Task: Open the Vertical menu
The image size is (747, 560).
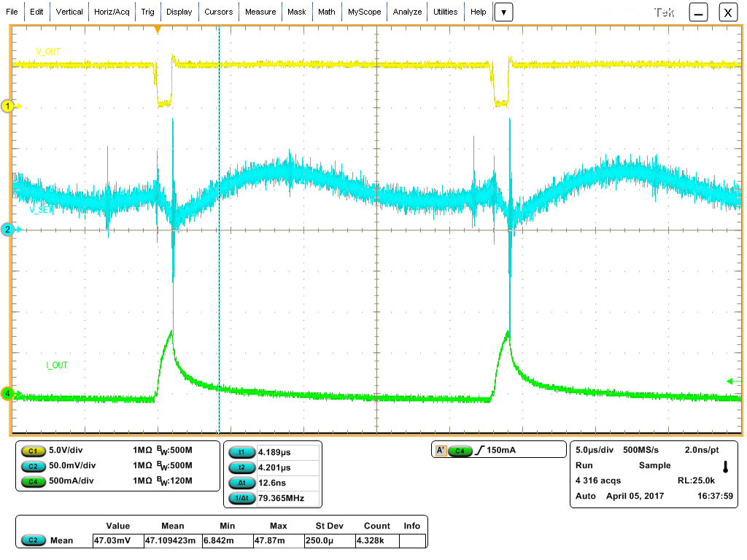Action: click(x=69, y=12)
